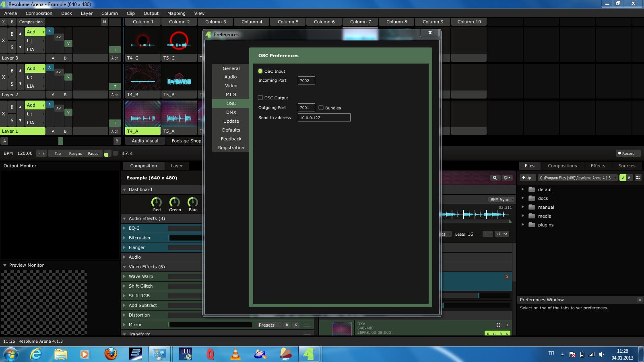Open Firefox from the taskbar
Viewport: 644px width, 362px height.
pyautogui.click(x=111, y=354)
